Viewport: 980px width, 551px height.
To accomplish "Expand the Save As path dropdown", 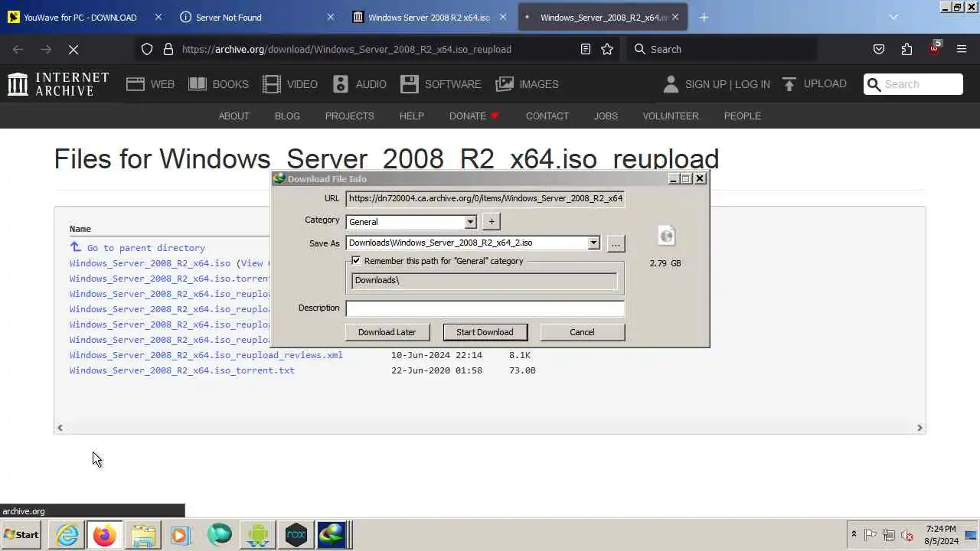I will 593,243.
